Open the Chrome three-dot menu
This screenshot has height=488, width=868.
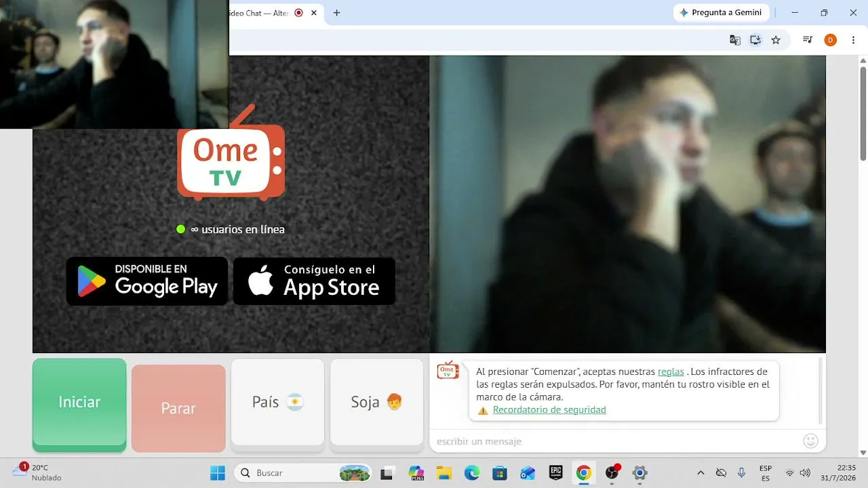853,40
